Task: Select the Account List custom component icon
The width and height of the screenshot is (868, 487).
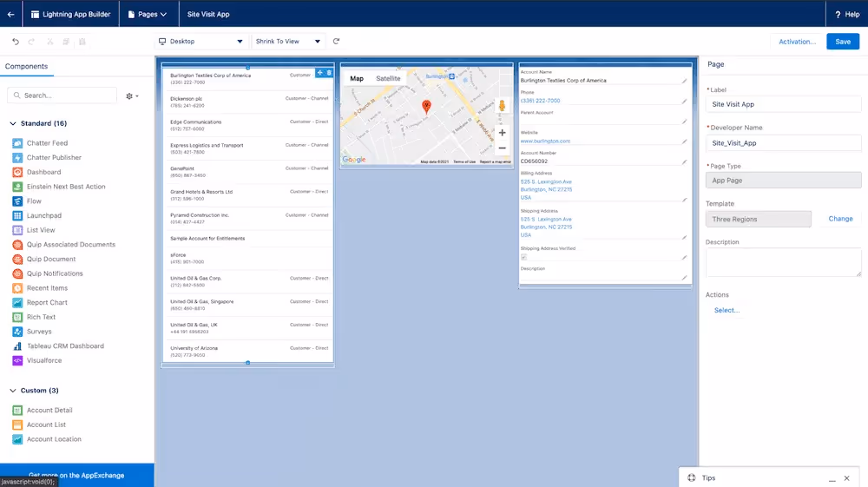Action: tap(17, 424)
